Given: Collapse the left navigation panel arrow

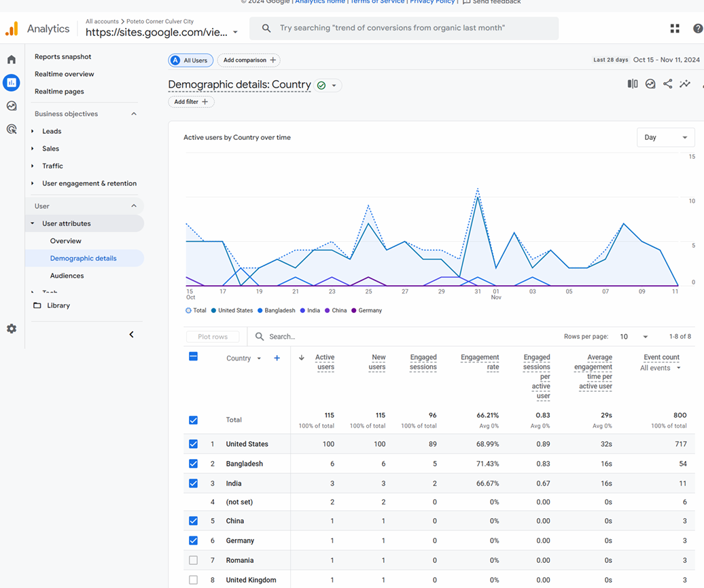Looking at the screenshot, I should 131,334.
